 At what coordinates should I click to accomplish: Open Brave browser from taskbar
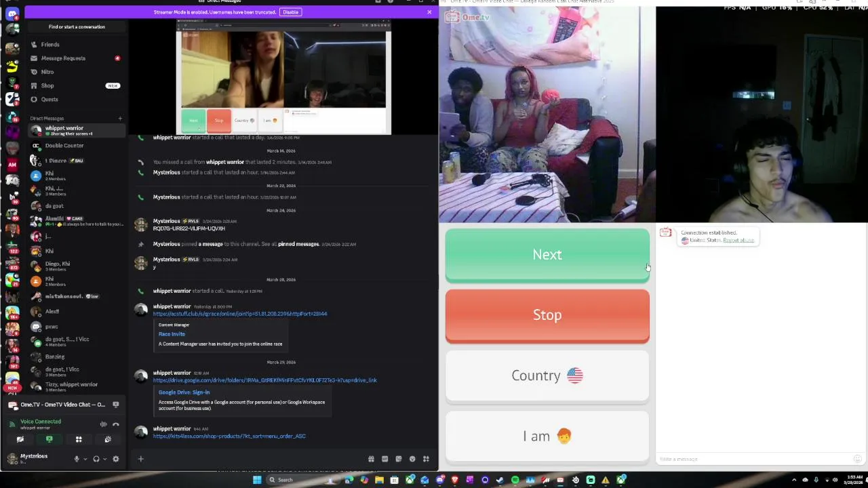(454, 480)
